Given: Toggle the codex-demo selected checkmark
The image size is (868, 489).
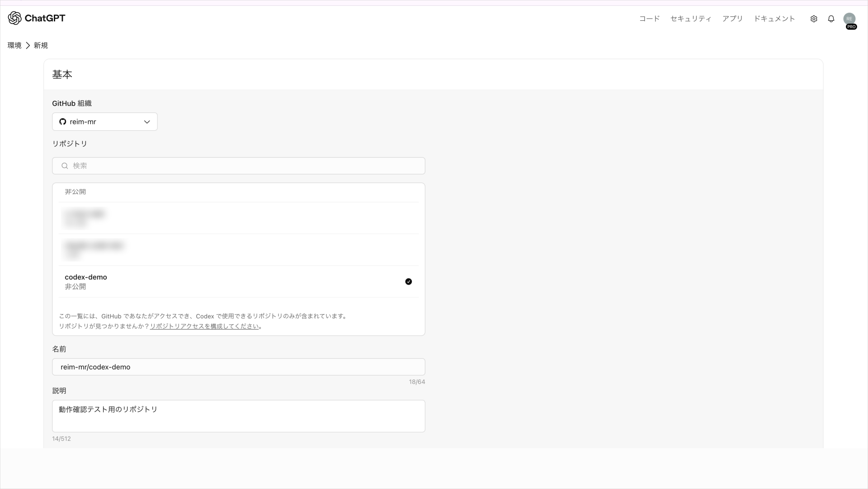Looking at the screenshot, I should tap(409, 282).
